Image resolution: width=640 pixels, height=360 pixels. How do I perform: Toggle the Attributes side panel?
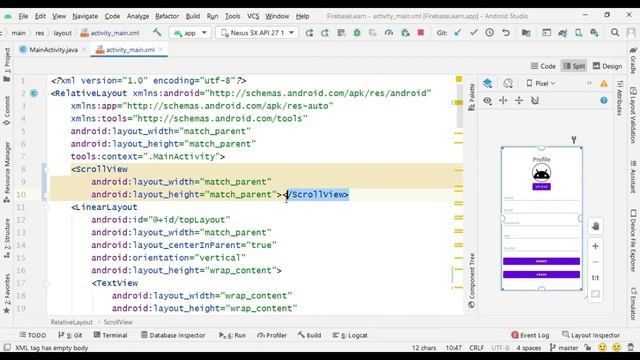point(620,98)
